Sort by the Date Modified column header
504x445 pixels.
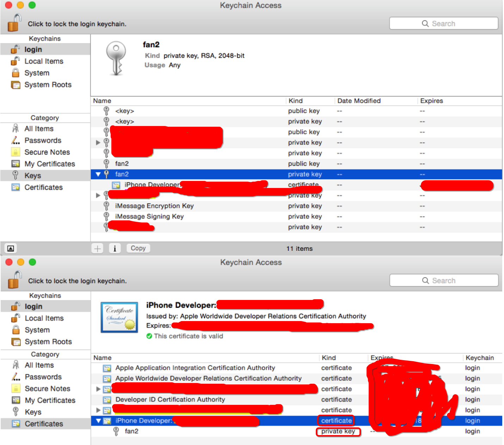click(x=376, y=101)
